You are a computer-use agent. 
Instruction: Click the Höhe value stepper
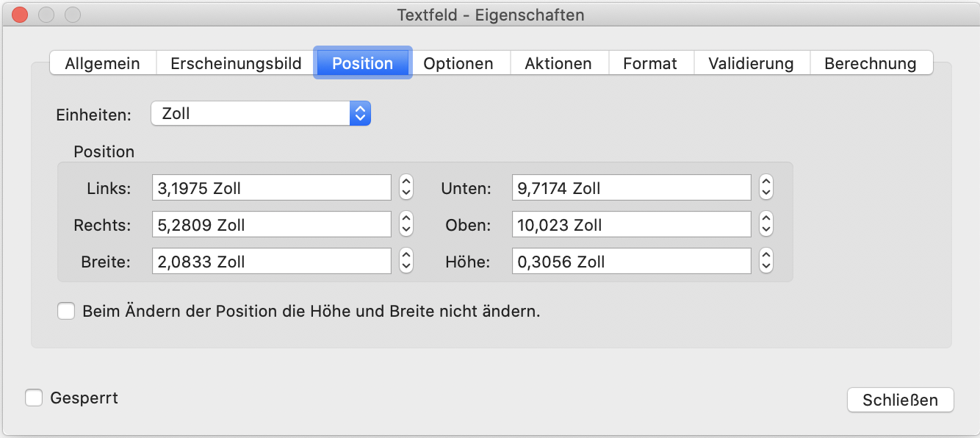[x=766, y=262]
